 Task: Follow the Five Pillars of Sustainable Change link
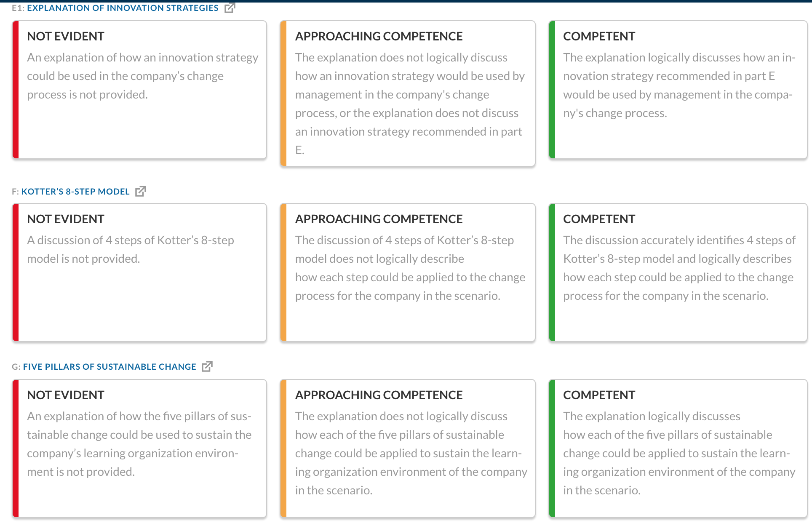click(110, 367)
